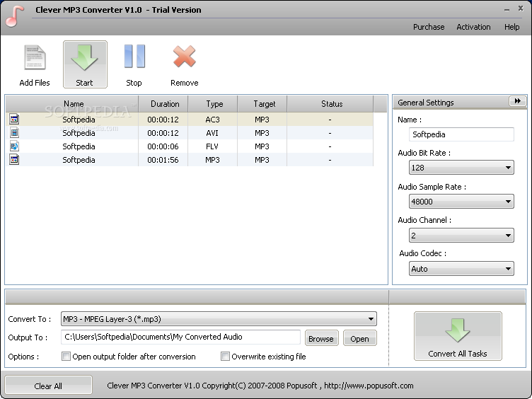Screen dimensions: 532x399
Task: Click the AVI row film icon
Action: pos(14,133)
